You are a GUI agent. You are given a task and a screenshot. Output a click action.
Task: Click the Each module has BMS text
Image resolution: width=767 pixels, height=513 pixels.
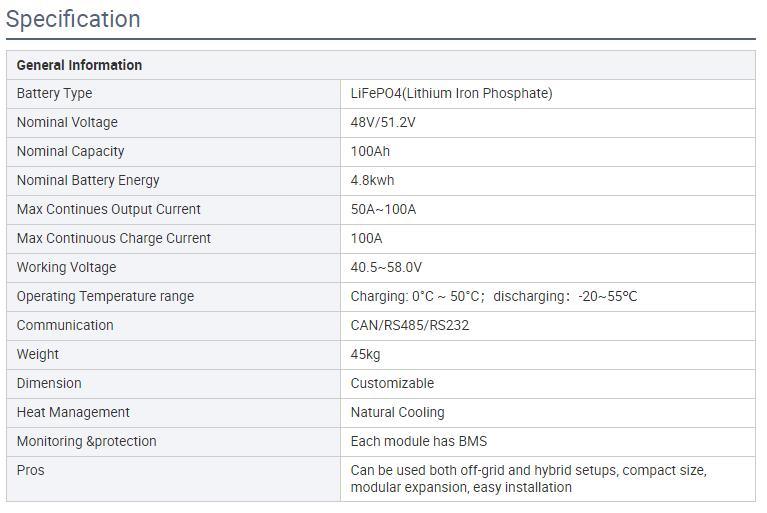(419, 442)
